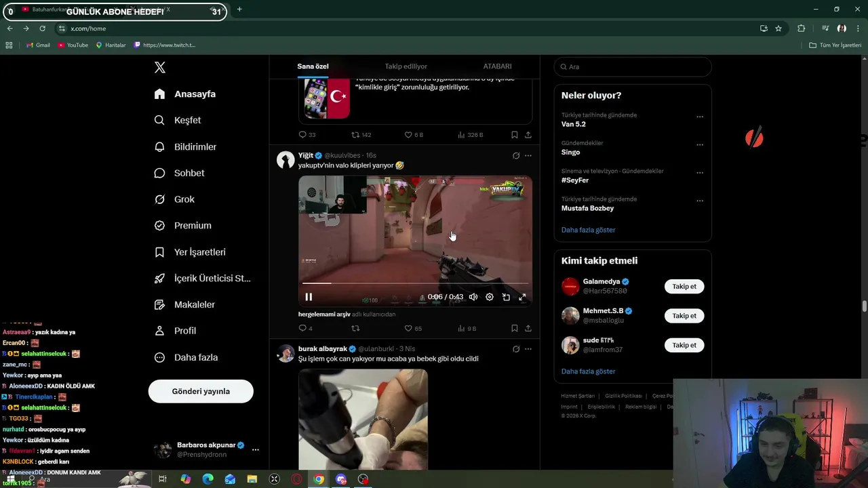Open Yiğit's profile avatar
Image resolution: width=868 pixels, height=488 pixels.
(285, 160)
